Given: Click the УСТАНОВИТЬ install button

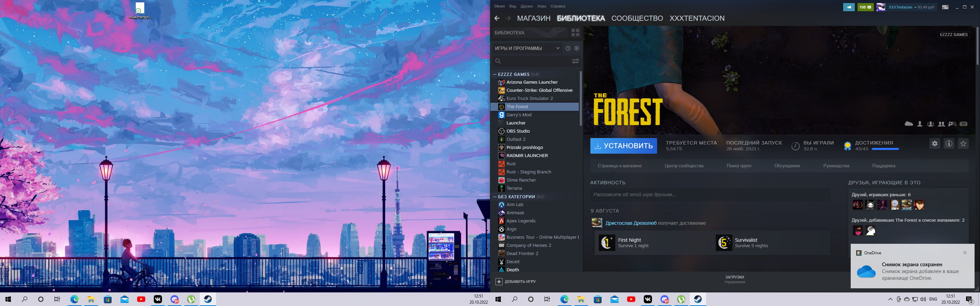Looking at the screenshot, I should (x=623, y=146).
